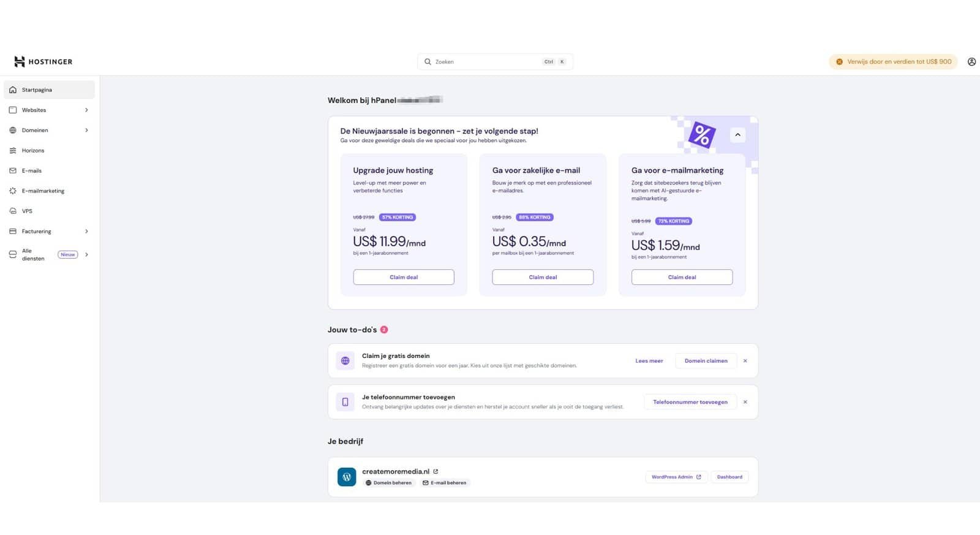This screenshot has height=535, width=980.
Task: Open WordPress Admin button
Action: [x=676, y=477]
